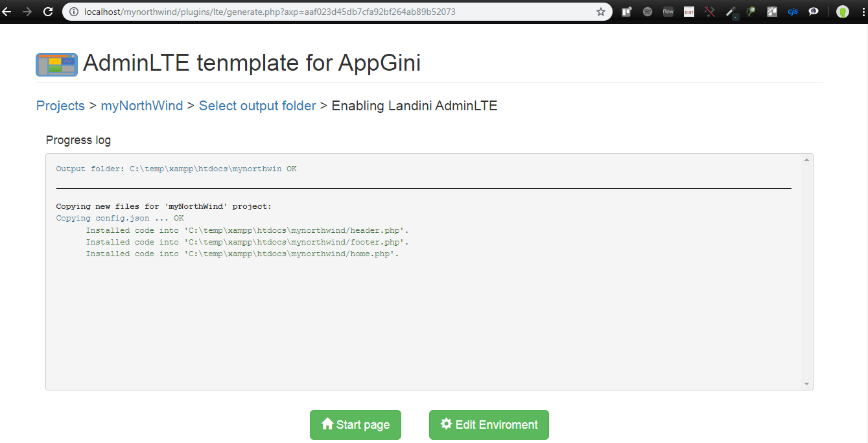
Task: Click the 'Output folder' log line
Action: tap(176, 169)
